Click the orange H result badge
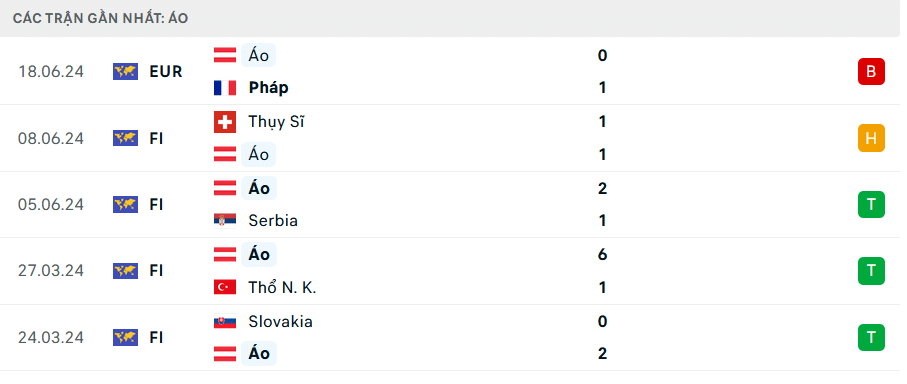 click(871, 138)
